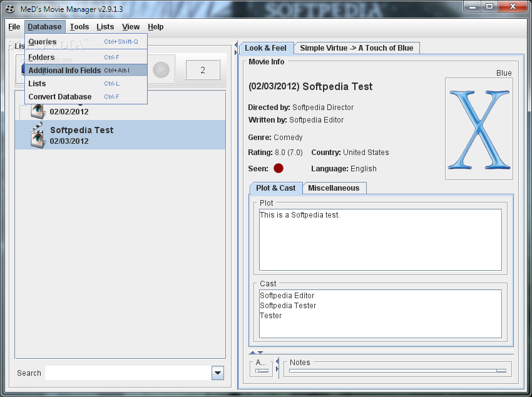Click the Directed by Softpedia Director text

301,108
